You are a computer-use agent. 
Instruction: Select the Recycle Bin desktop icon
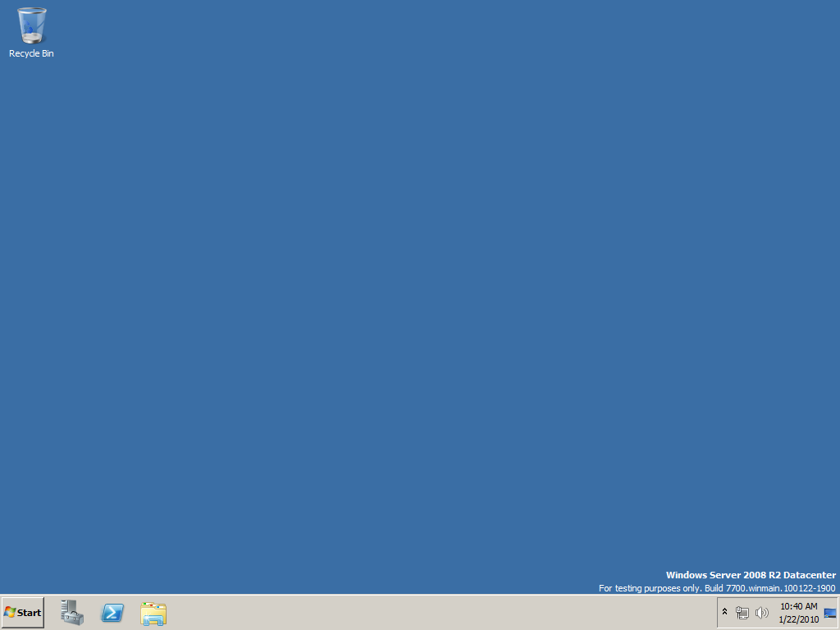point(32,32)
